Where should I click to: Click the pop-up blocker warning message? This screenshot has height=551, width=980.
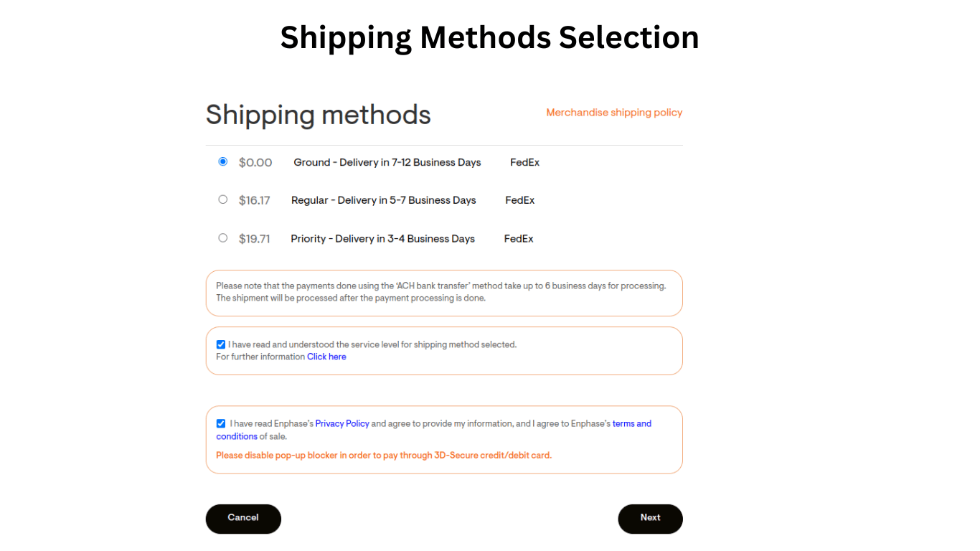pos(384,456)
